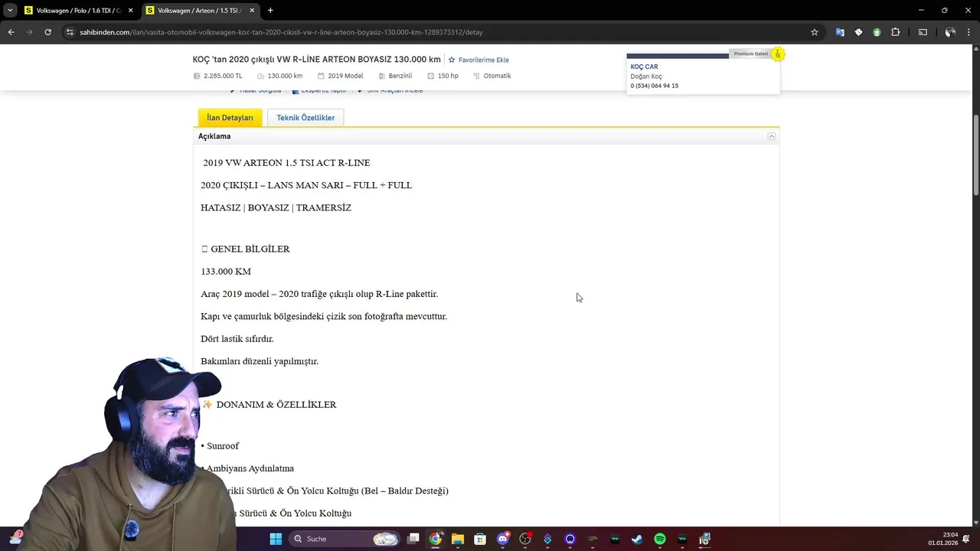The image size is (980, 551).
Task: Switch to the İlan Detayları tab
Action: click(230, 118)
